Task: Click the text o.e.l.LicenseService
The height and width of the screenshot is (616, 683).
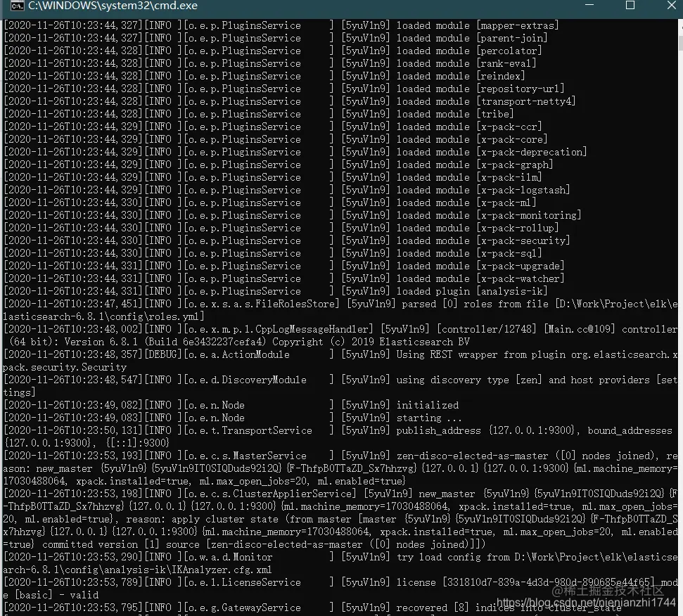Action: tap(244, 582)
